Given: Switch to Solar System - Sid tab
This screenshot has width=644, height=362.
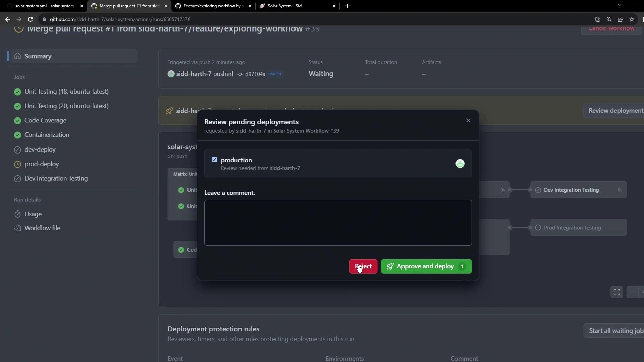Looking at the screenshot, I should coord(284,6).
